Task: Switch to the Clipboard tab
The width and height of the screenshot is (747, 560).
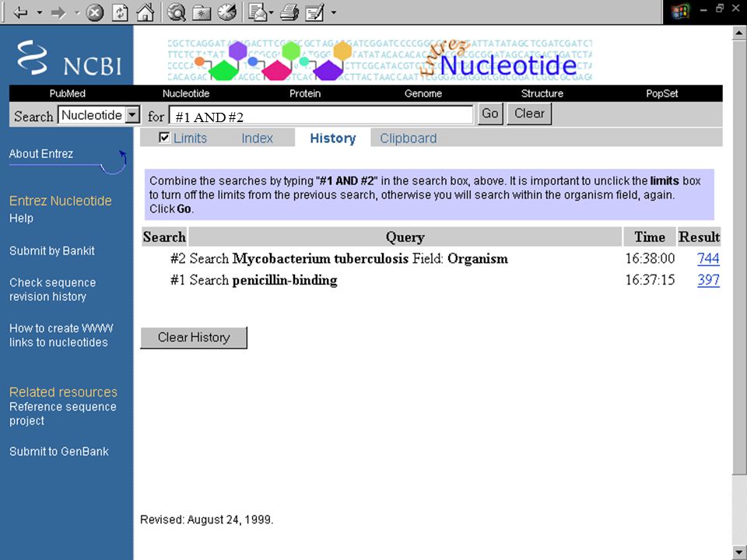Action: point(409,138)
